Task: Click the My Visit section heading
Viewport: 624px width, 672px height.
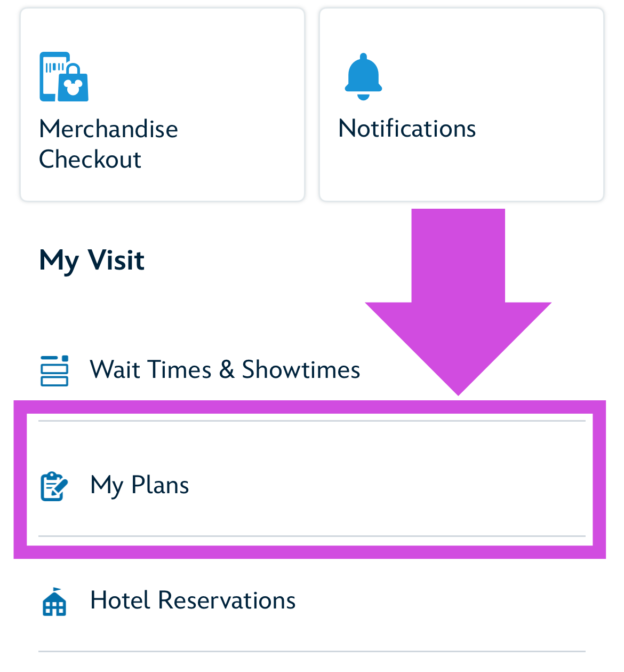Action: click(91, 260)
